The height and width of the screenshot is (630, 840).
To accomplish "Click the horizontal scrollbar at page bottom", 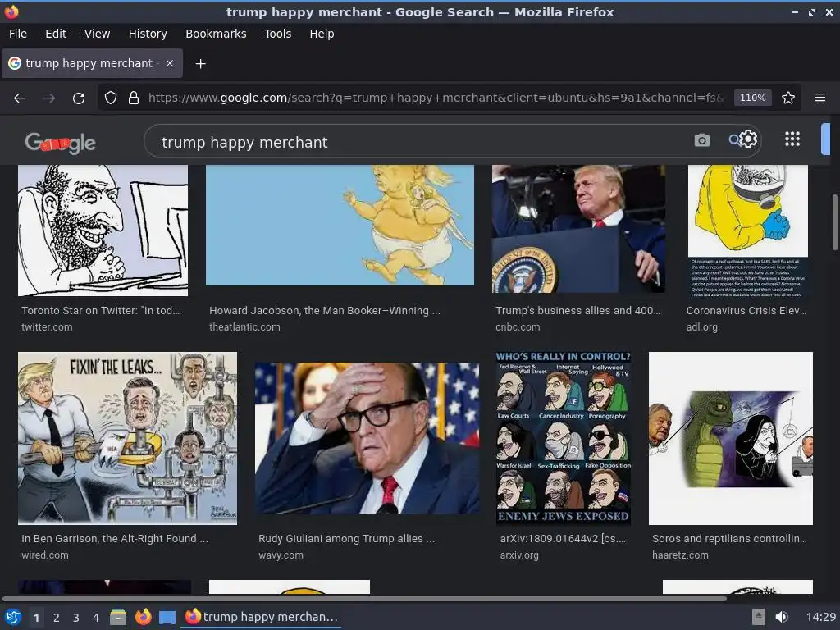I will (x=364, y=598).
